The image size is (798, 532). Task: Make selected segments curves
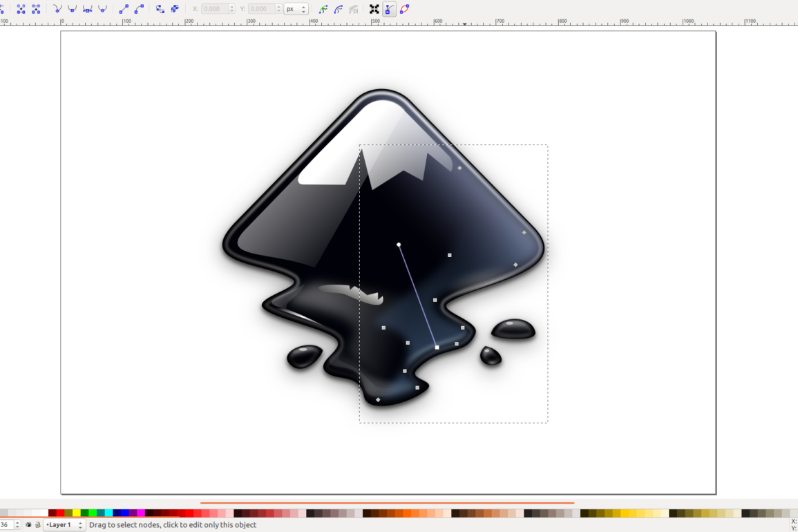click(x=139, y=9)
